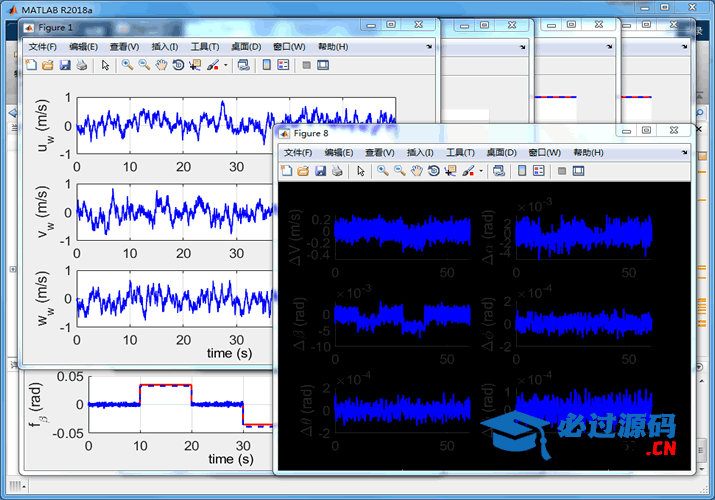Open 编辑(E) menu in Figure 8

[339, 153]
